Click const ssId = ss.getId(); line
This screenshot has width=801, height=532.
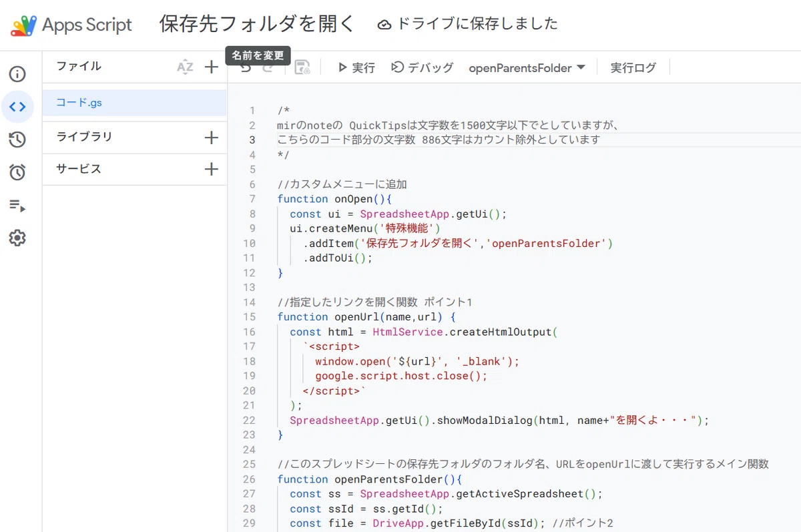point(366,509)
